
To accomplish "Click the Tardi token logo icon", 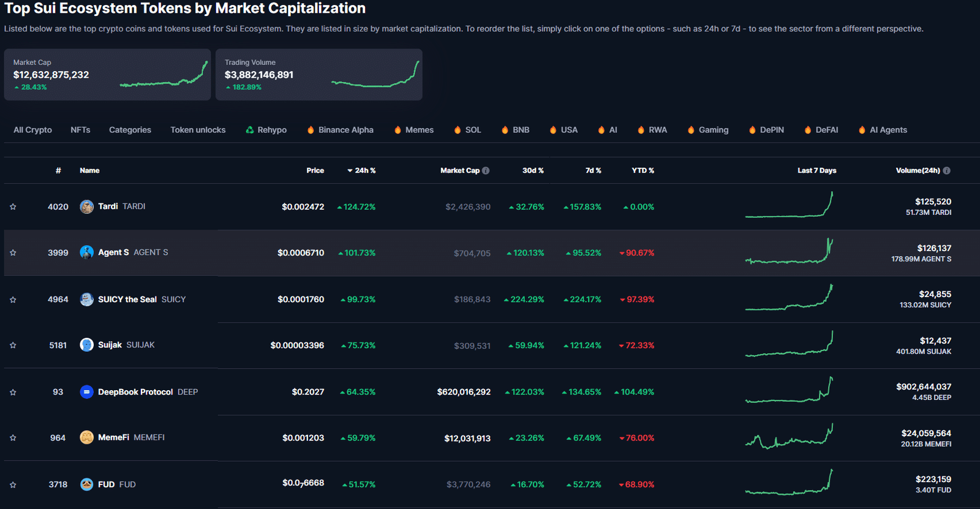I will tap(86, 206).
